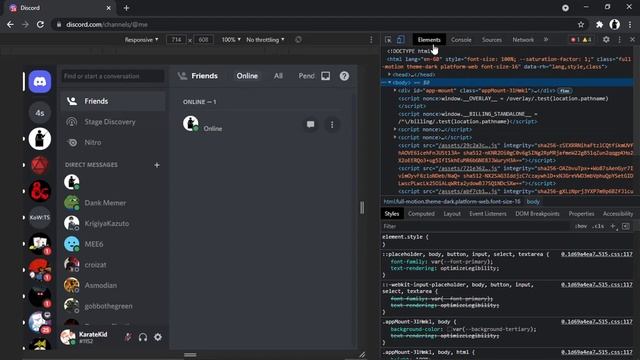Screen dimensions: 640x360
Task: Click the 0.1d69a4ea7 css link for ::placeholder rule
Action: point(596,254)
